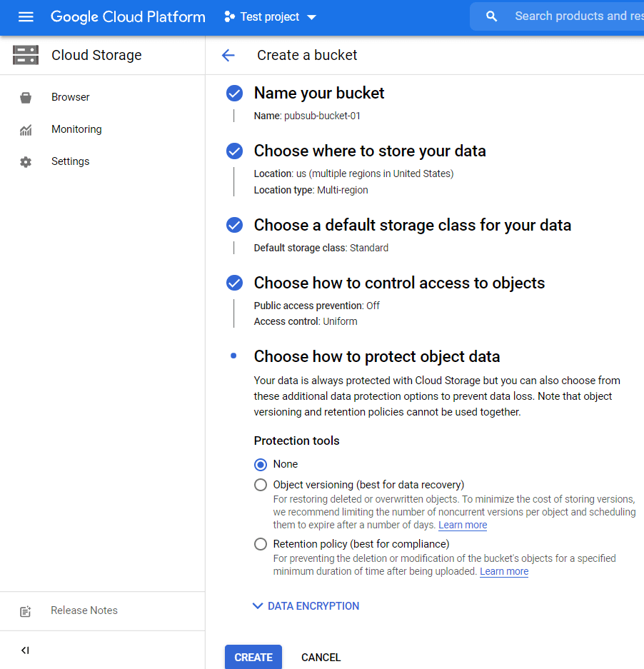Collapse the sidebar with the bottom-left arrow
This screenshot has height=669, width=644.
click(25, 650)
